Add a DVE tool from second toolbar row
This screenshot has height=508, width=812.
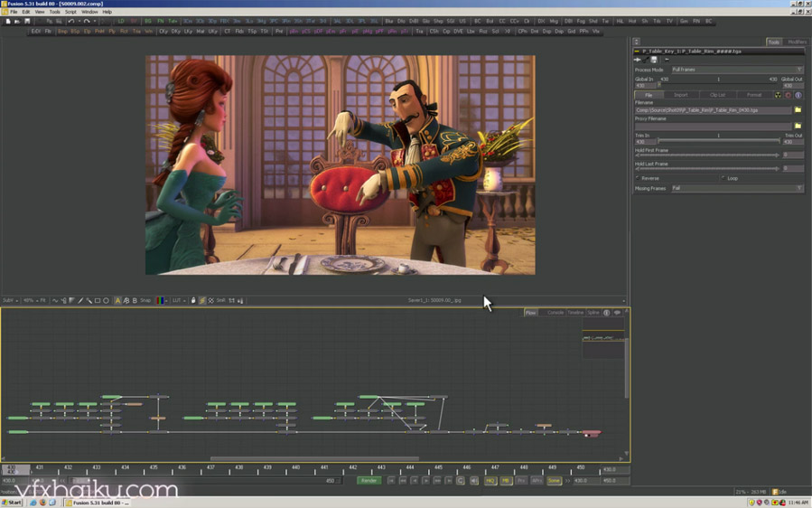click(x=458, y=31)
